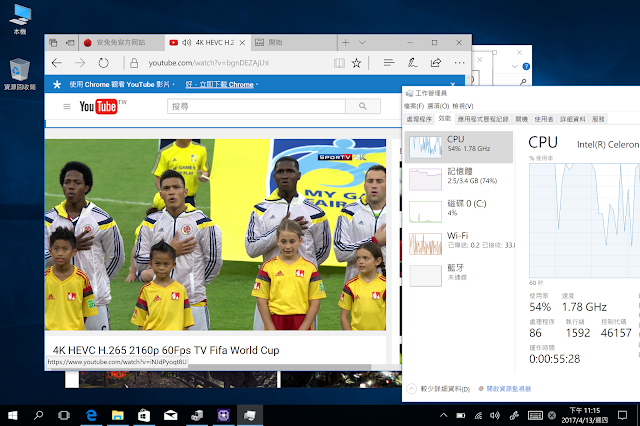Open Edge reading view book icon
640x426 pixels.
[339, 63]
